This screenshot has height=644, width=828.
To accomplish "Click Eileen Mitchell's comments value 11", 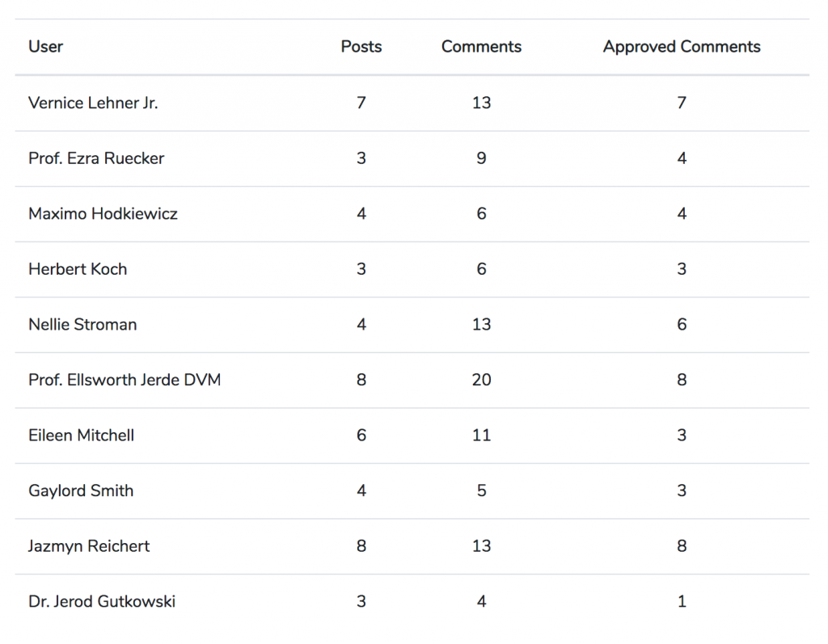I will tap(481, 436).
